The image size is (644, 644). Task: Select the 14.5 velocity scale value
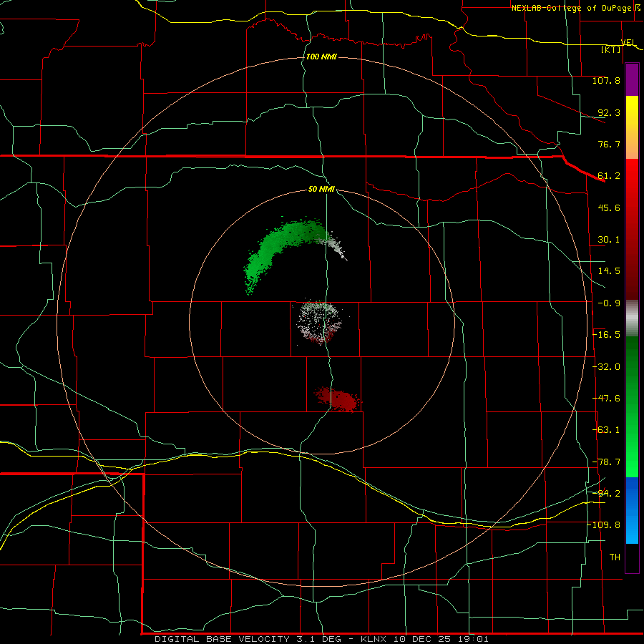click(x=609, y=271)
